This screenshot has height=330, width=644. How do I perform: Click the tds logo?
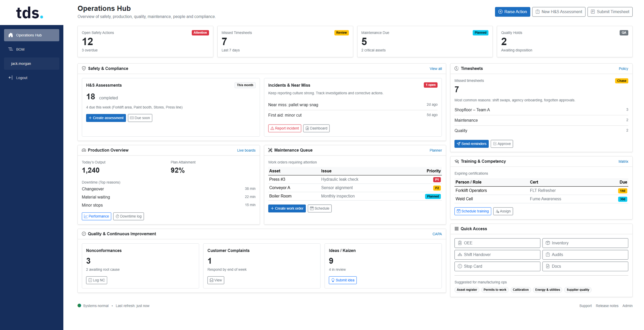click(x=30, y=13)
